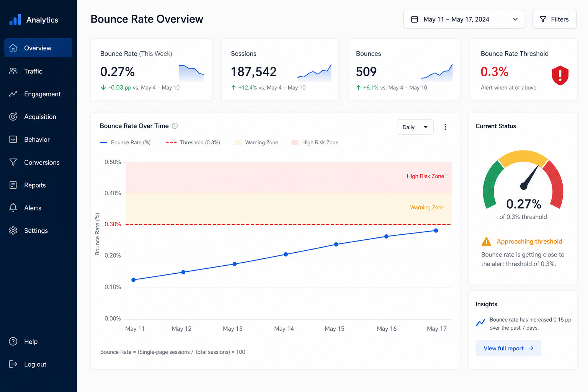Expand the date range chevron arrow
The width and height of the screenshot is (588, 392).
[x=515, y=20]
